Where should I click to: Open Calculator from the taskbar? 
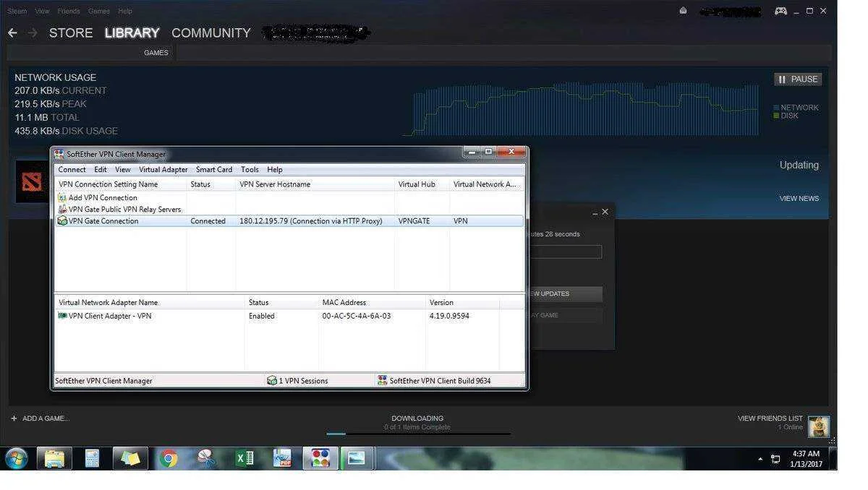point(92,458)
